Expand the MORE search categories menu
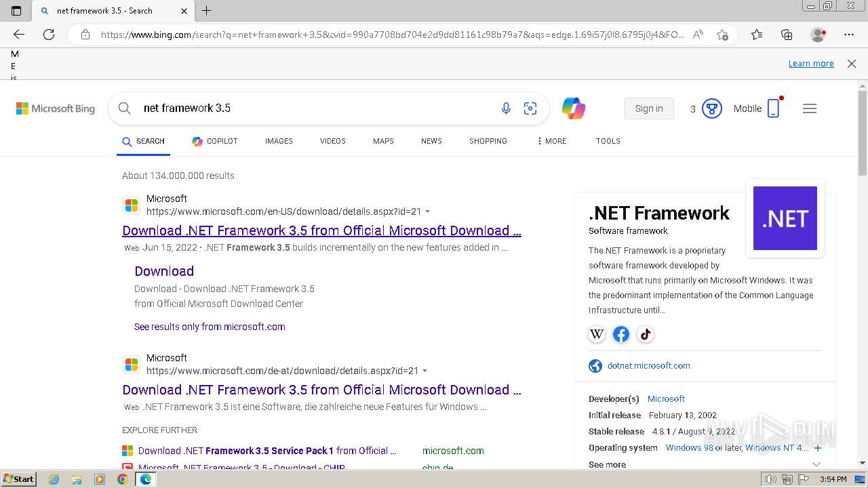The height and width of the screenshot is (488, 868). (551, 141)
